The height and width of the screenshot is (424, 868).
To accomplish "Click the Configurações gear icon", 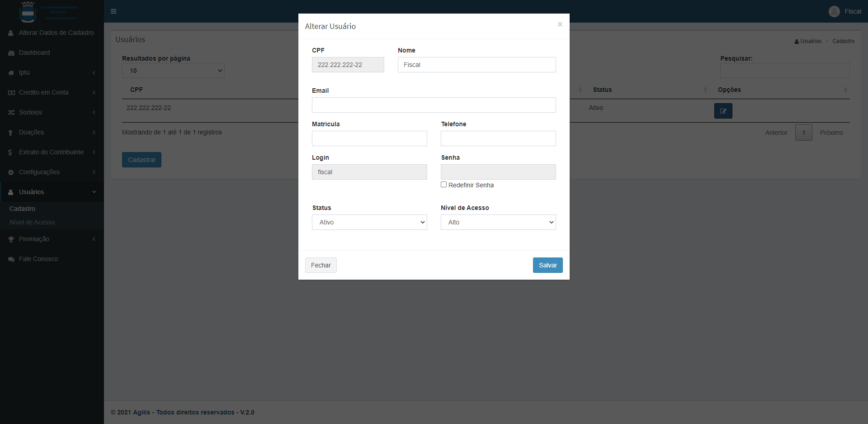I will coord(11,172).
